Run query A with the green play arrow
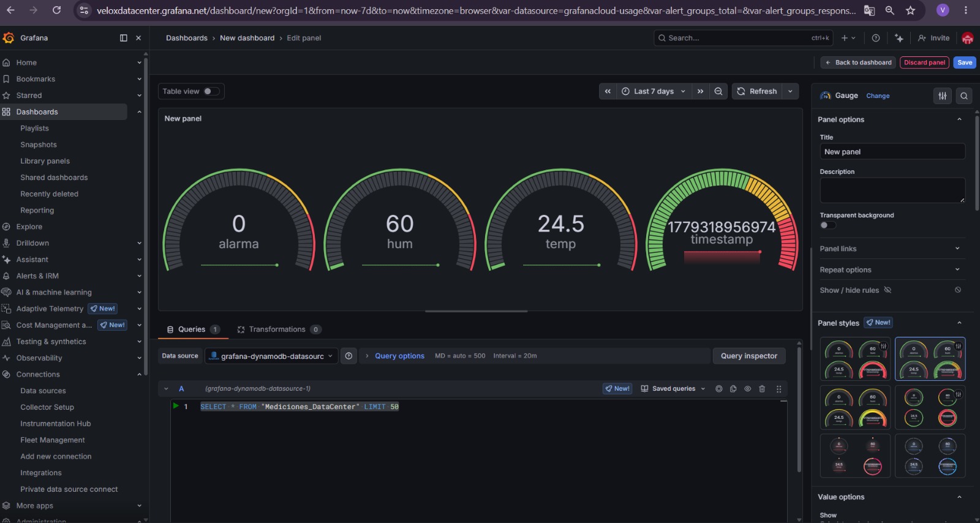The width and height of the screenshot is (980, 523). click(x=176, y=406)
